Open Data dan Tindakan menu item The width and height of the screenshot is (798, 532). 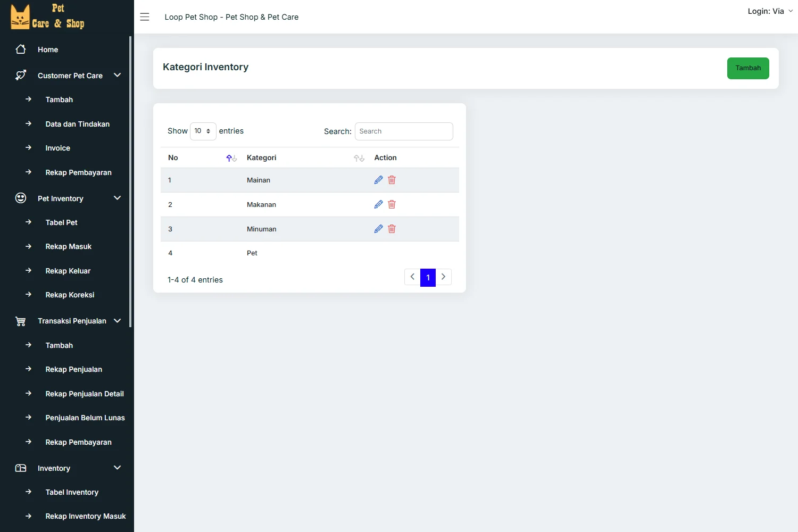pyautogui.click(x=78, y=124)
